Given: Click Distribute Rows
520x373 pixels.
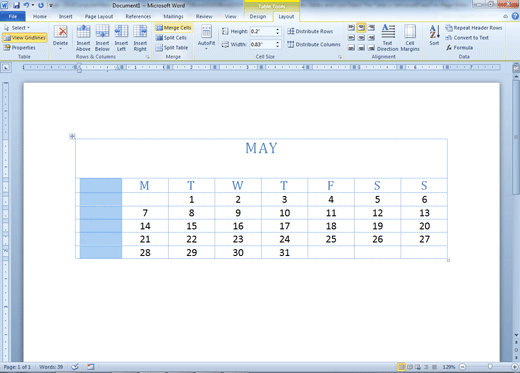Looking at the screenshot, I should tap(310, 31).
